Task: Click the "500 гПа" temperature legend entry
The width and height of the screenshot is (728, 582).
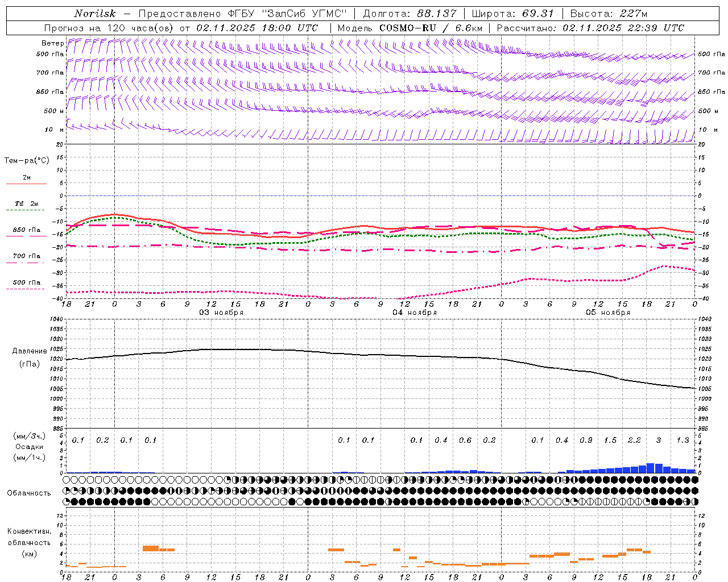Action: 26,282
